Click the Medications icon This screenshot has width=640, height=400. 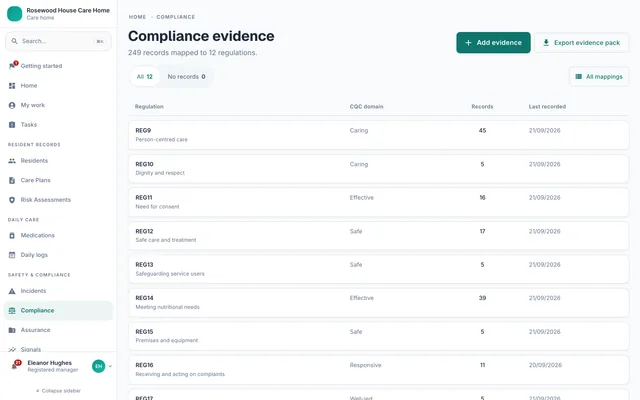pos(12,236)
